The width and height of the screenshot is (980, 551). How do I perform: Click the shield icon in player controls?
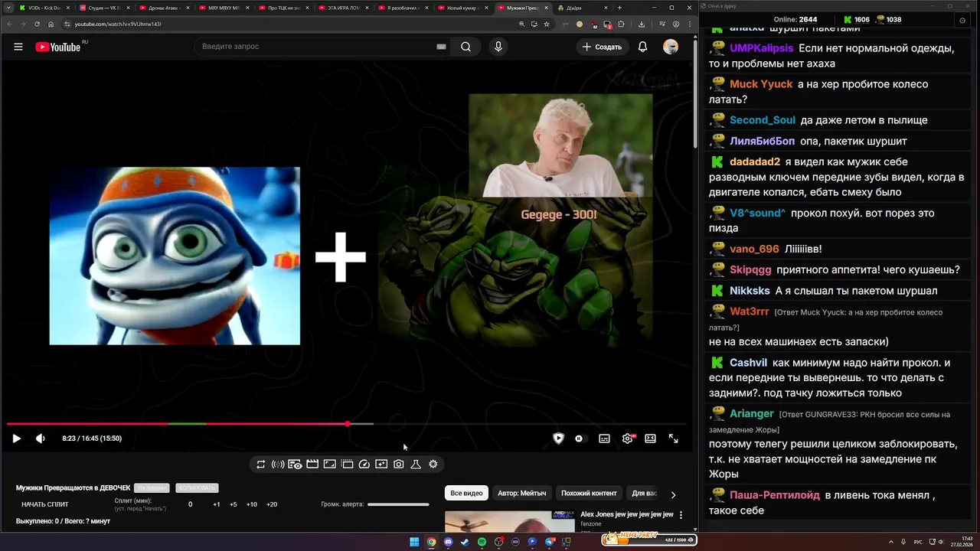(558, 439)
